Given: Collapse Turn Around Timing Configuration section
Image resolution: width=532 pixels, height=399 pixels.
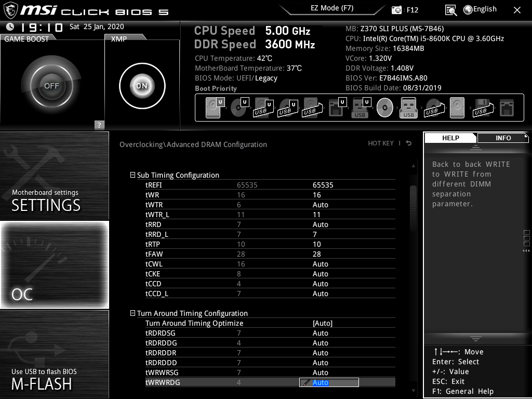Looking at the screenshot, I should [x=132, y=313].
